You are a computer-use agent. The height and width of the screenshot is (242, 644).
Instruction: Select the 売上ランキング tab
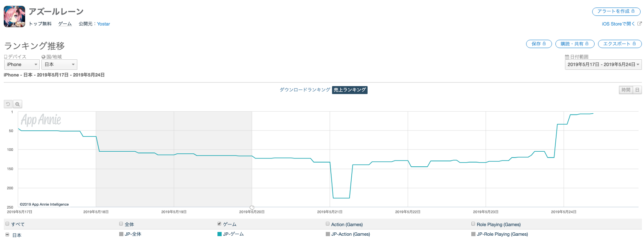tap(350, 90)
